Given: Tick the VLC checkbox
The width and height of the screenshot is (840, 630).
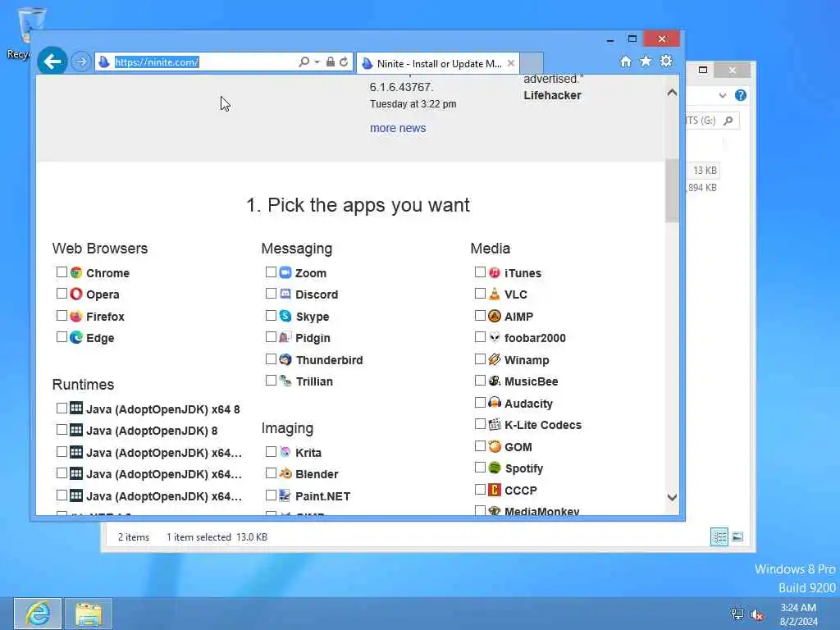Looking at the screenshot, I should click(480, 294).
